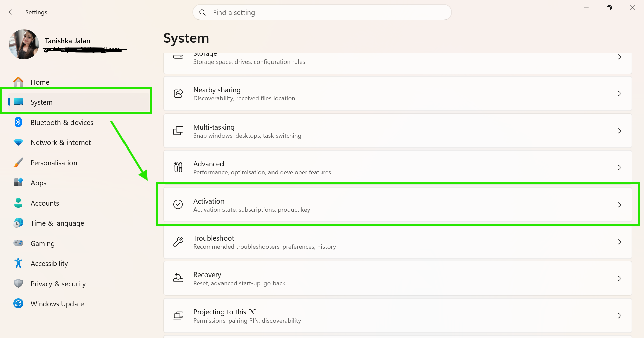Screen dimensions: 644x338
Task: Click the Bluetooth icon in sidebar
Action: tap(18, 122)
